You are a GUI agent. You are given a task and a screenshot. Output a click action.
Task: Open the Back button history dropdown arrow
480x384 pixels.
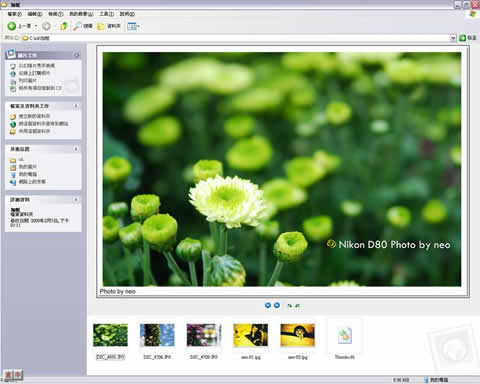36,26
